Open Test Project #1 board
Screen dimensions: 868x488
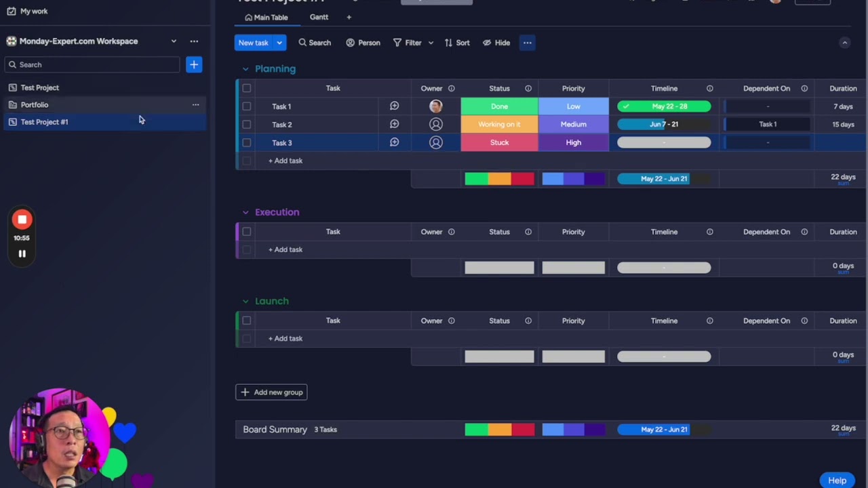(44, 122)
